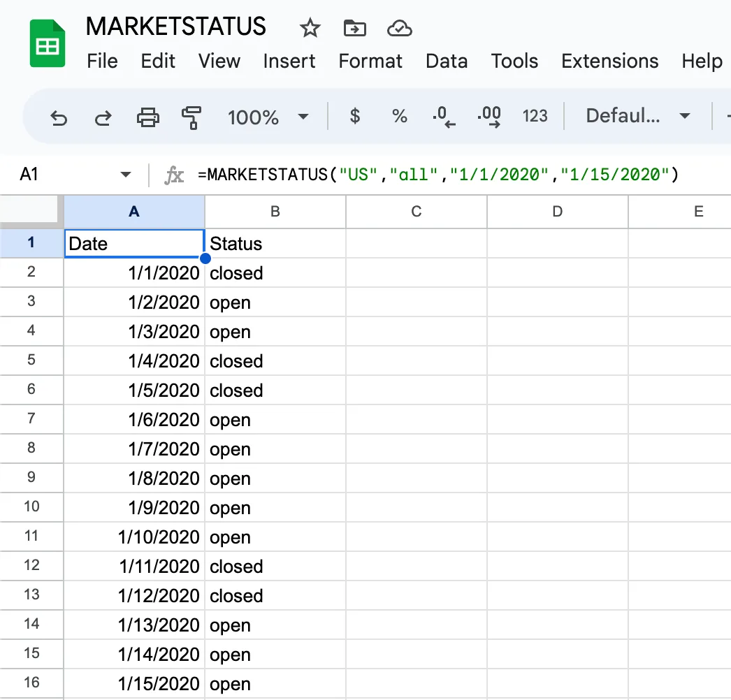Click the open status next to 1/9/2020
This screenshot has width=731, height=700.
(x=275, y=507)
